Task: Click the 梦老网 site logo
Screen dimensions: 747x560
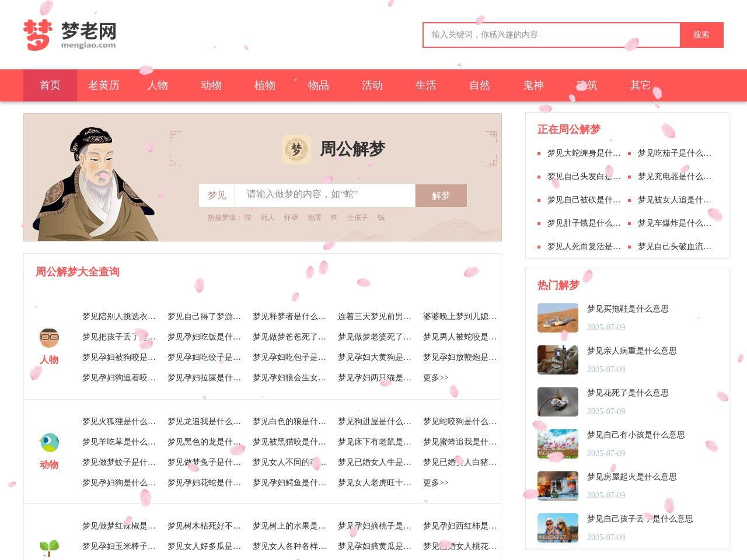Action: pos(70,35)
